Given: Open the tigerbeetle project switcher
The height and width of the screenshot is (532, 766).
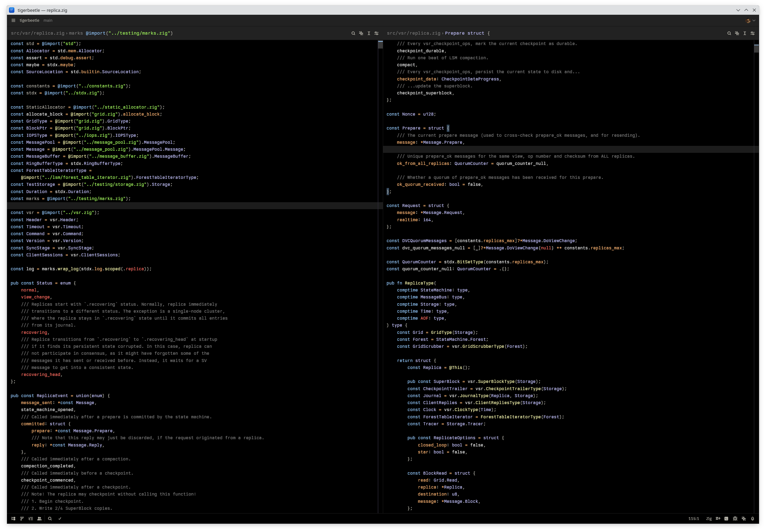Looking at the screenshot, I should coord(29,20).
